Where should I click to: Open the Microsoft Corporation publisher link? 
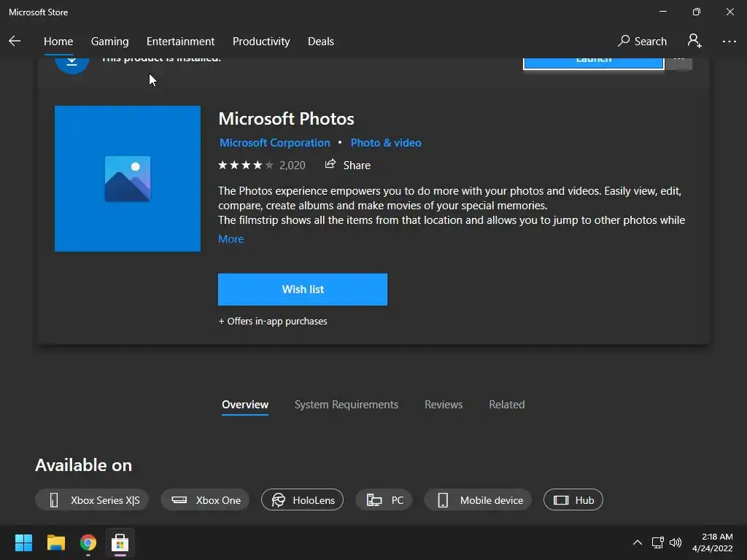tap(274, 143)
